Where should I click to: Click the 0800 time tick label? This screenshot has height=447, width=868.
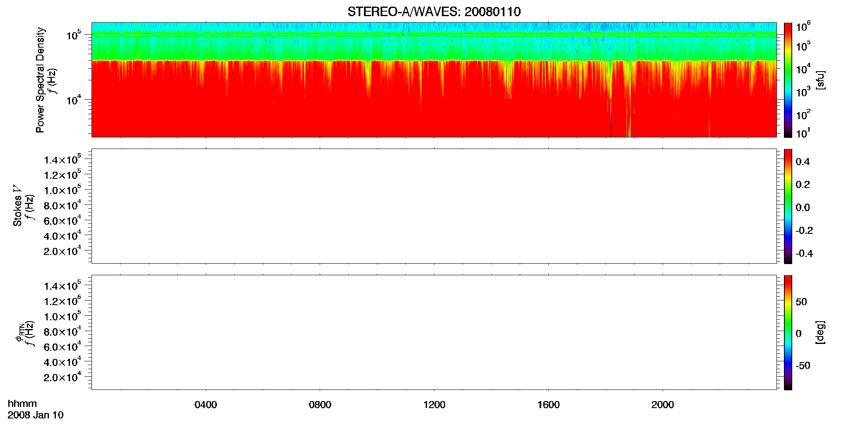point(320,404)
